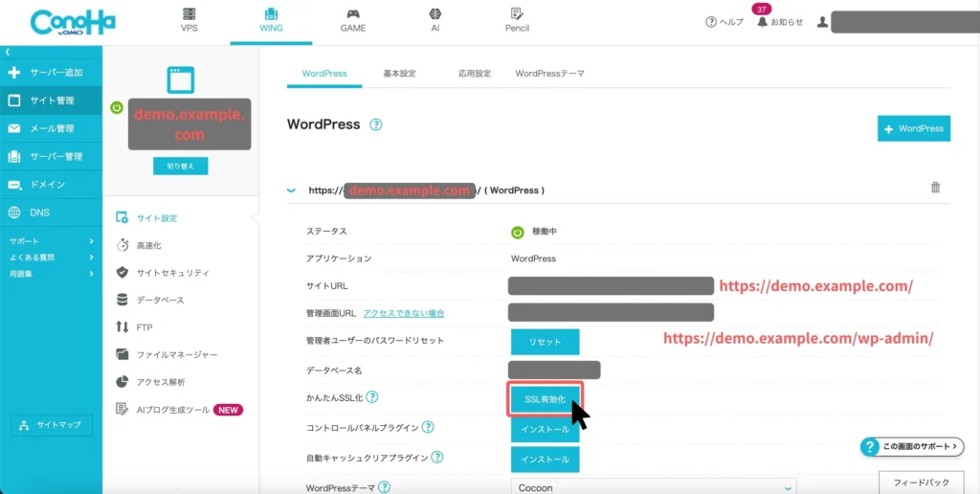
Task: Click green status icon beside 稼働中
Action: 518,232
